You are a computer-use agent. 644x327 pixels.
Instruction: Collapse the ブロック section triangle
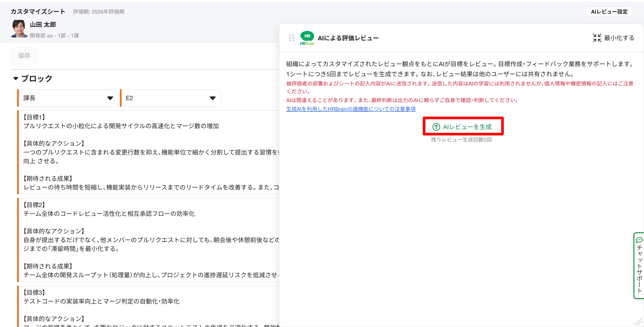(x=16, y=78)
